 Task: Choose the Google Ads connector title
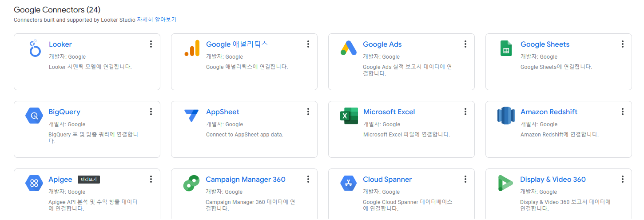point(382,44)
